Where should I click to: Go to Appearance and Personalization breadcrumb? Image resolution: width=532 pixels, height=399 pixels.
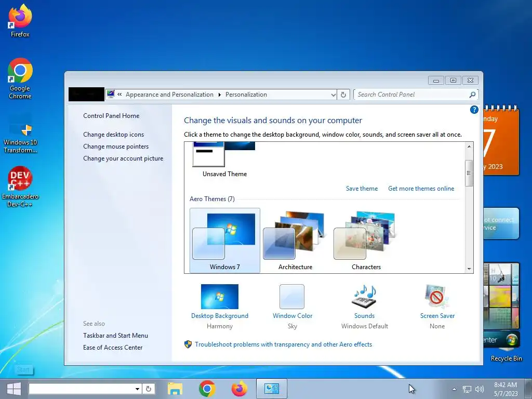(x=170, y=95)
